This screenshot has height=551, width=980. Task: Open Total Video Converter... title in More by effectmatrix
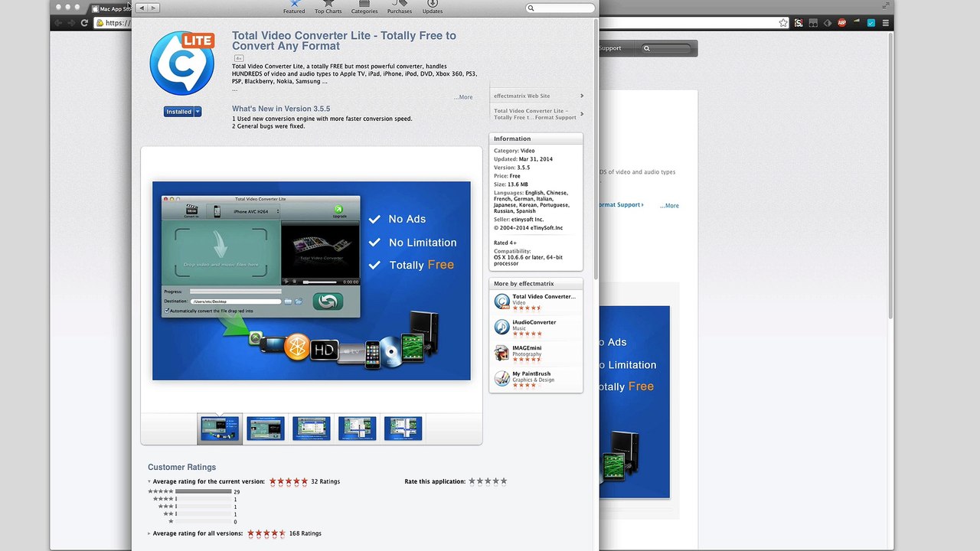(x=544, y=296)
